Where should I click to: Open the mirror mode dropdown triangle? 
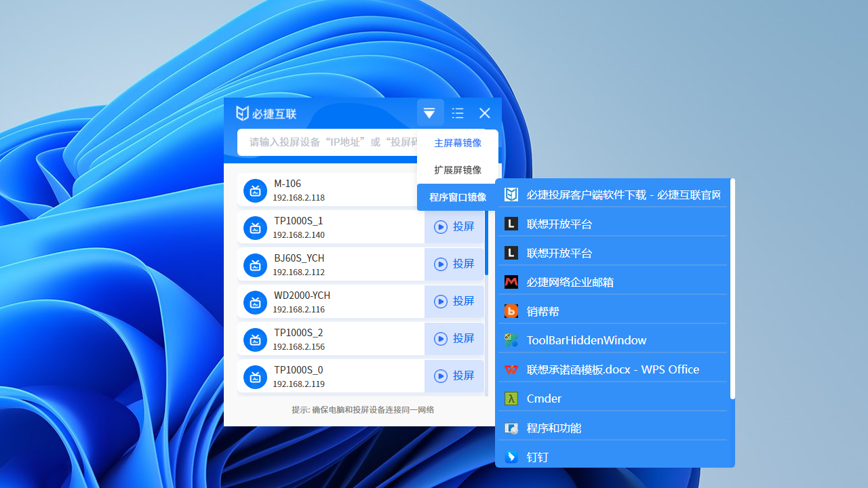point(429,113)
